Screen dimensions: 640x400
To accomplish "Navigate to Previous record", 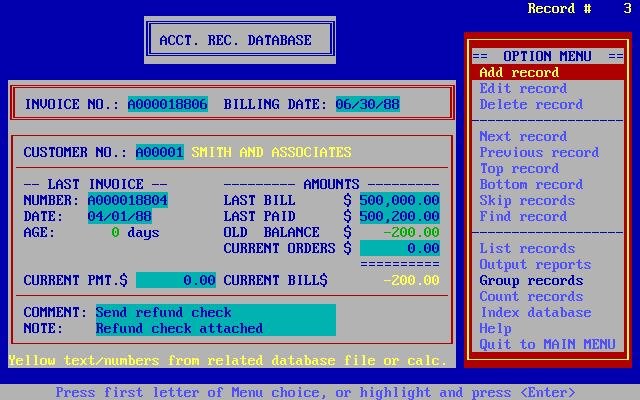I will [x=539, y=153].
